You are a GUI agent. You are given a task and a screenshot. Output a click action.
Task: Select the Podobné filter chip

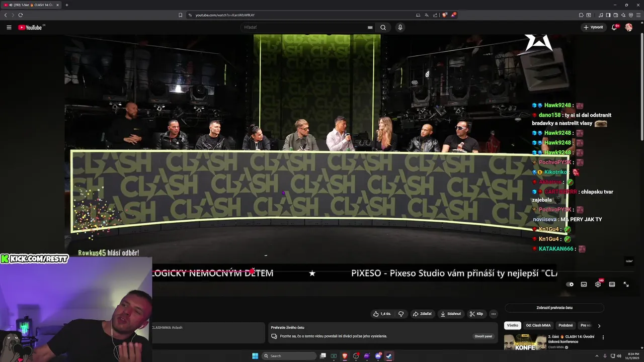[x=566, y=325]
